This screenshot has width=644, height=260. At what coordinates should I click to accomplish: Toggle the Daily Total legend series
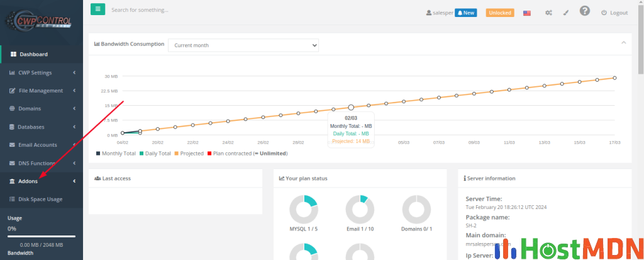pos(155,153)
